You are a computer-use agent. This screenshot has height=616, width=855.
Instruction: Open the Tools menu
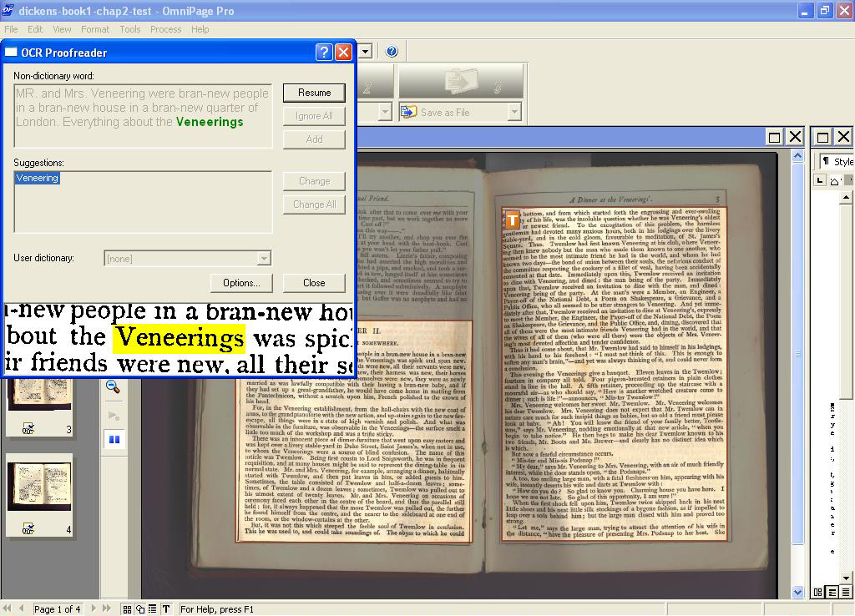(129, 29)
